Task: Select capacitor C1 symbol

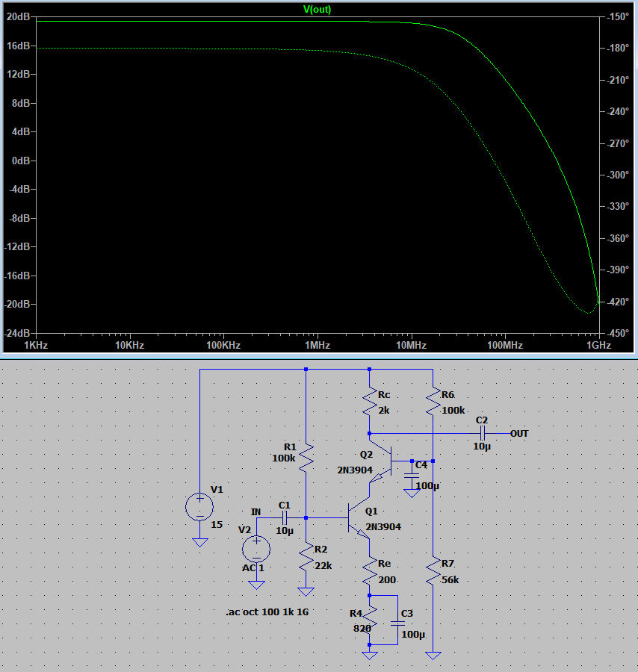Action: pyautogui.click(x=284, y=517)
